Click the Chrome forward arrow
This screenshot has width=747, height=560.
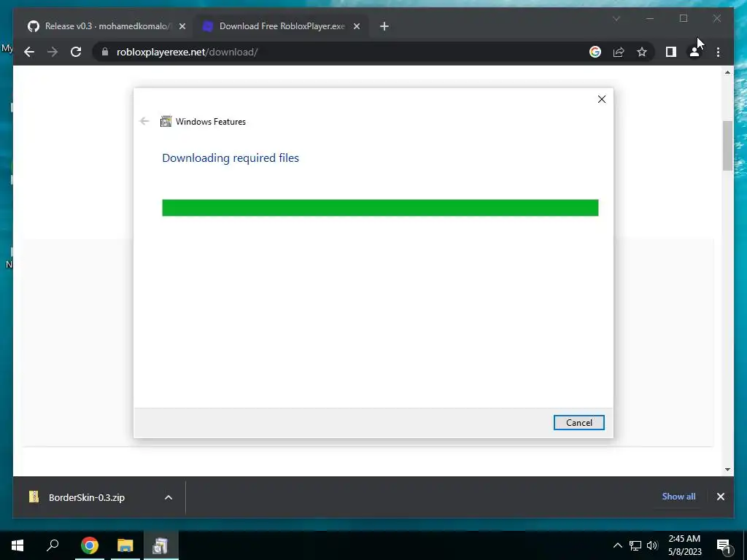(53, 52)
